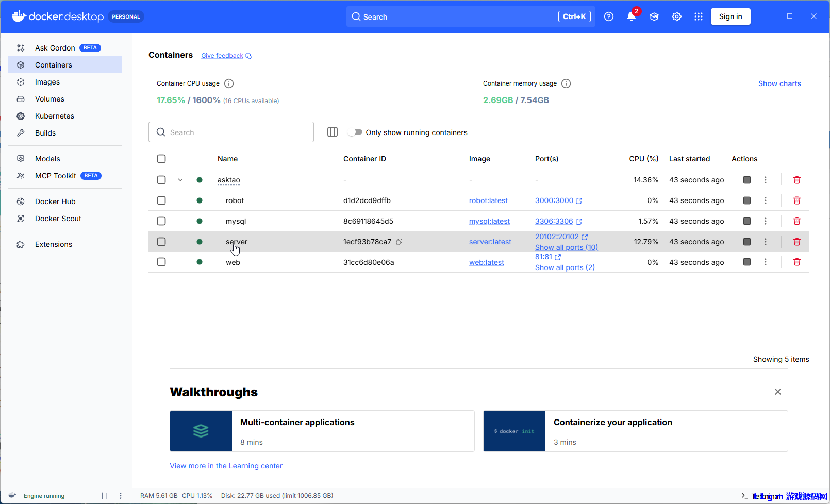The image size is (830, 504).
Task: Open column display options
Action: coord(332,132)
